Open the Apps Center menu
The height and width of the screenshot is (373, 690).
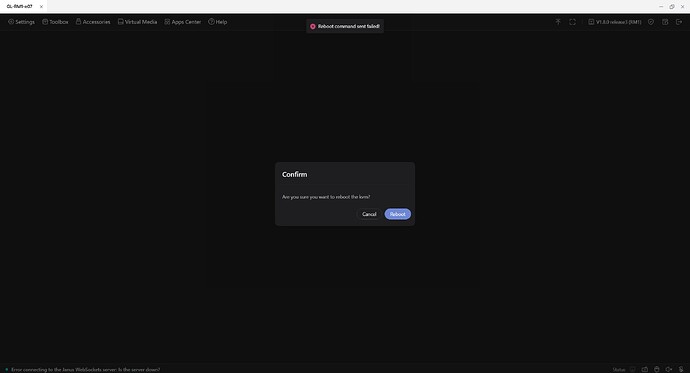183,22
